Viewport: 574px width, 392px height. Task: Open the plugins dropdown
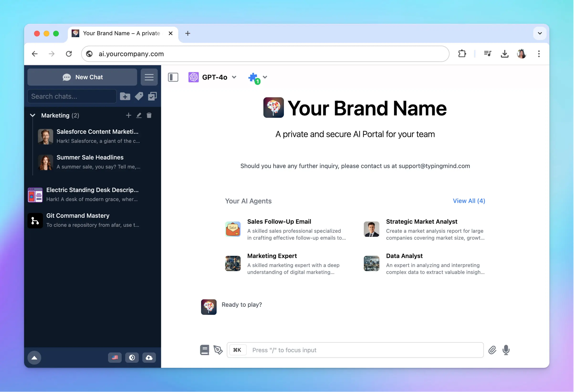(258, 78)
